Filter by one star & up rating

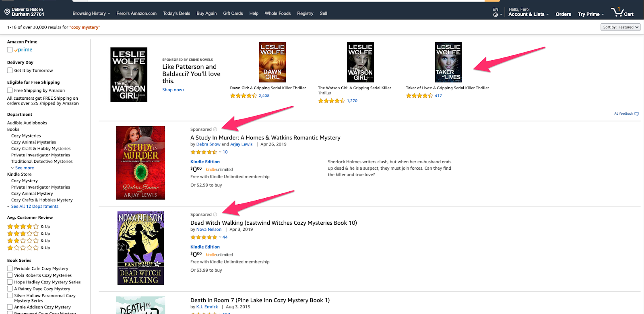pyautogui.click(x=29, y=248)
